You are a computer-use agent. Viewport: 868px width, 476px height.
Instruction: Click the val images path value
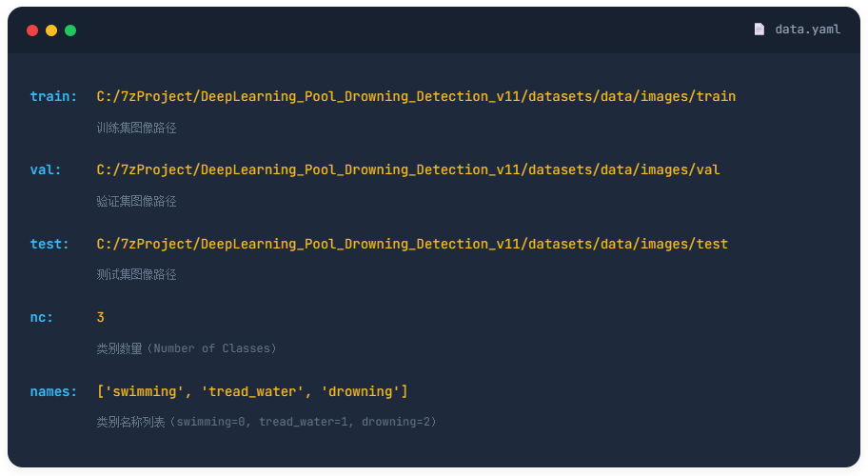point(408,169)
